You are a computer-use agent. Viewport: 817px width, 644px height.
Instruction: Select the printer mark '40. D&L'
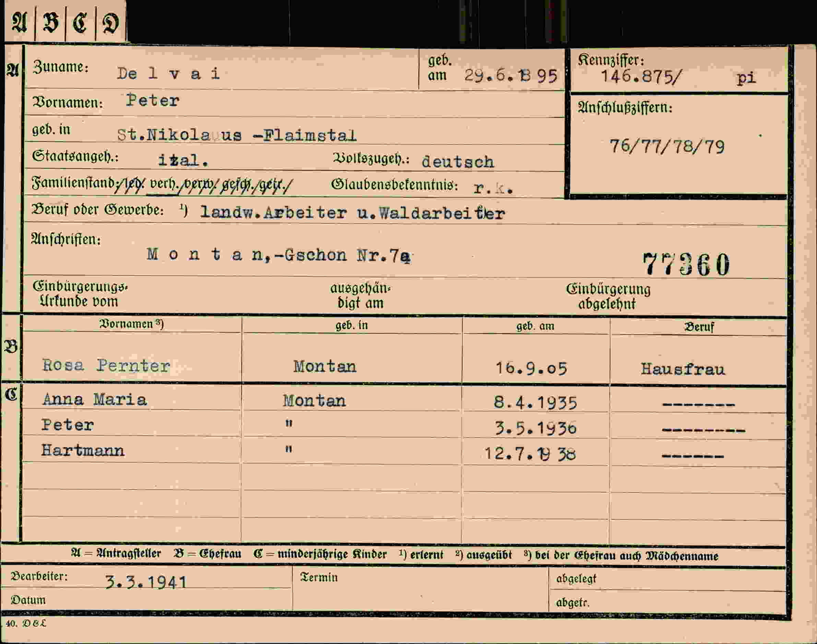tap(26, 624)
